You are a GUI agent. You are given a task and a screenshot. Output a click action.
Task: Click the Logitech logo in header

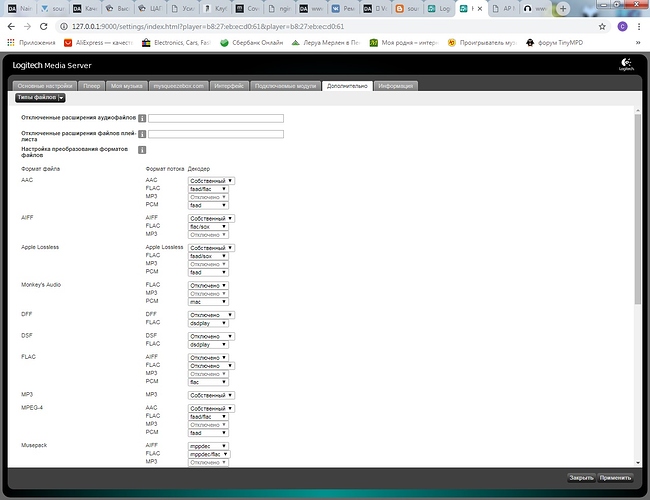tap(625, 67)
